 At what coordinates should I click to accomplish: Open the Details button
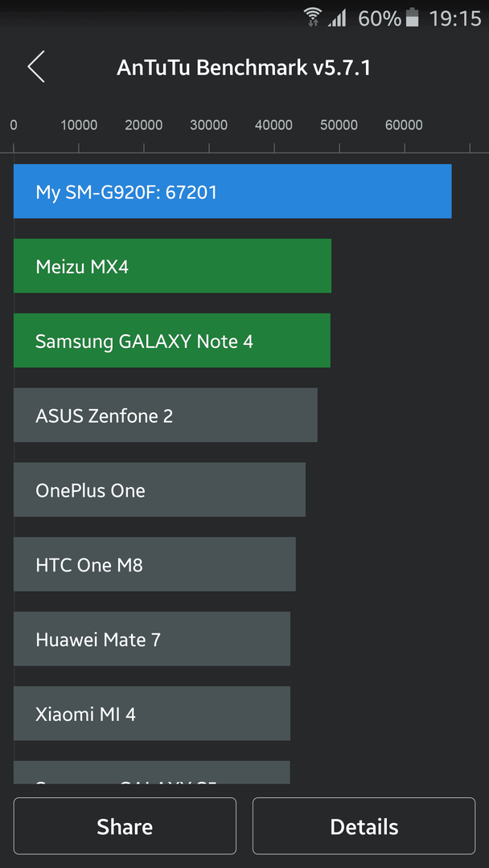pyautogui.click(x=364, y=826)
